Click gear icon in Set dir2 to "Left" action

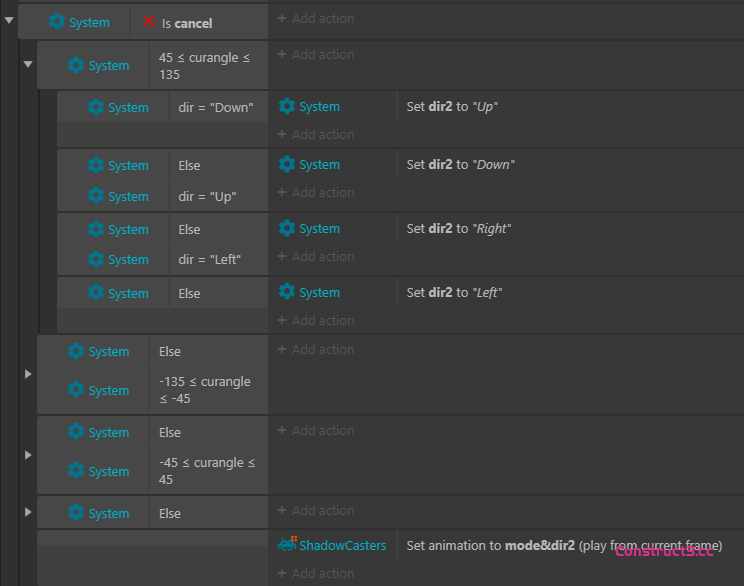pos(287,293)
